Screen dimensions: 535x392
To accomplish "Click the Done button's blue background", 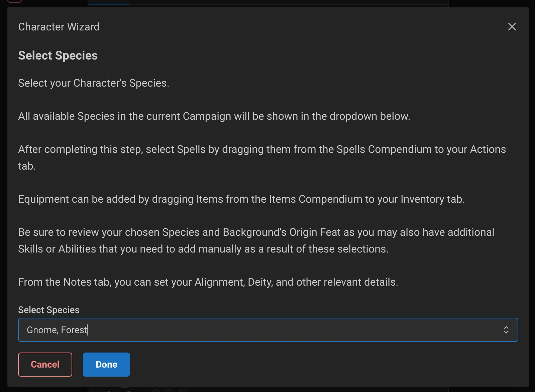I will 106,365.
